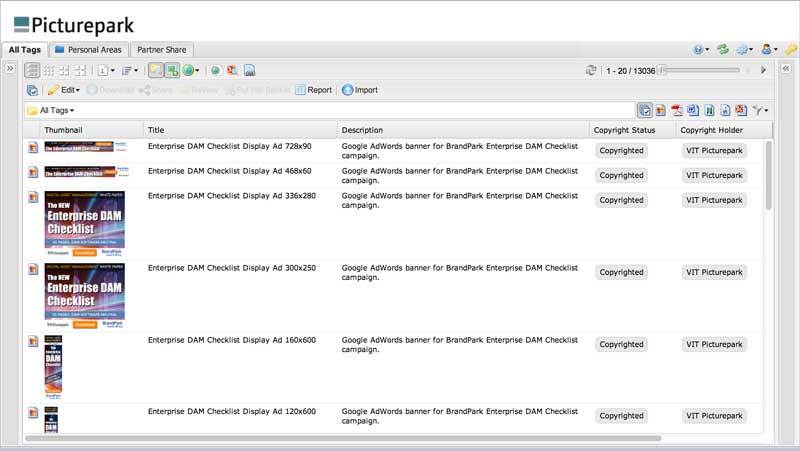
Task: Open the Partner Share tab
Action: [x=162, y=50]
